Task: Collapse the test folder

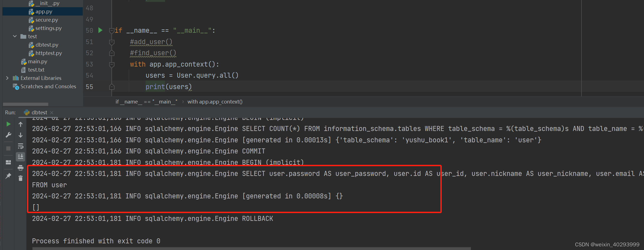Action: point(15,36)
